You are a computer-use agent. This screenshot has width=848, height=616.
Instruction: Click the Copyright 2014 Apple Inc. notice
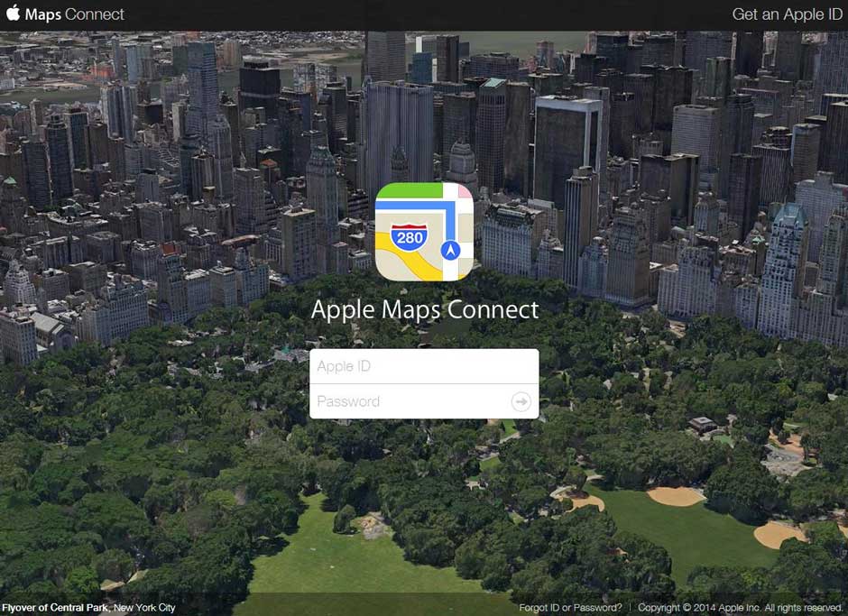pyautogui.click(x=741, y=608)
